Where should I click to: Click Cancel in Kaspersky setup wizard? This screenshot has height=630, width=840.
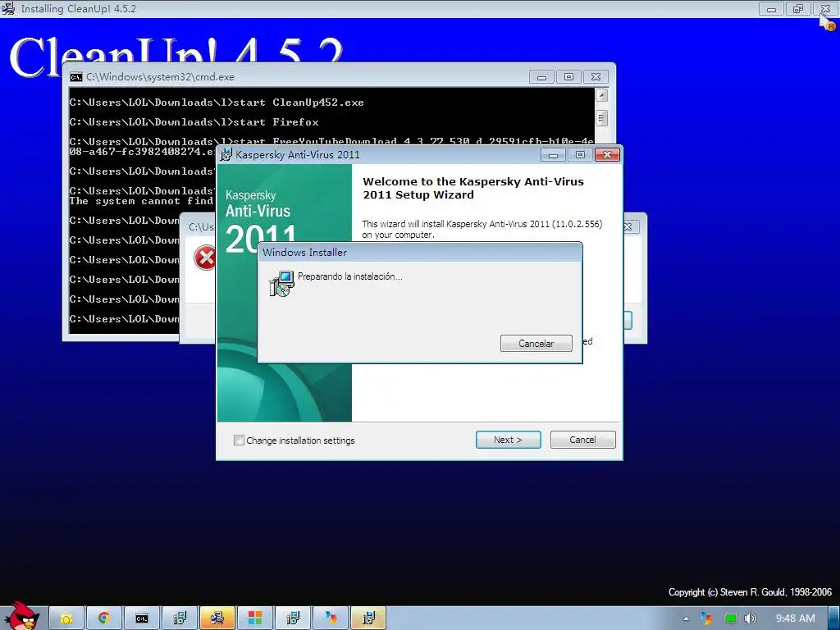582,440
